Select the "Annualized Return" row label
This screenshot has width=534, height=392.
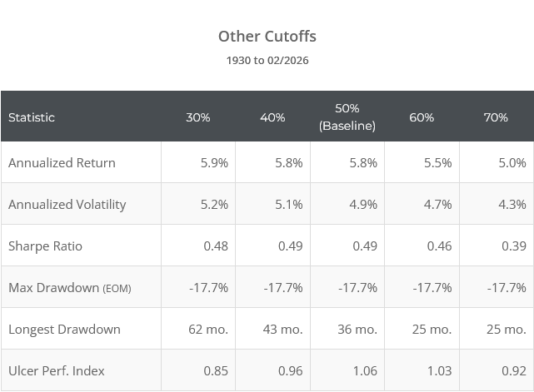pos(62,162)
